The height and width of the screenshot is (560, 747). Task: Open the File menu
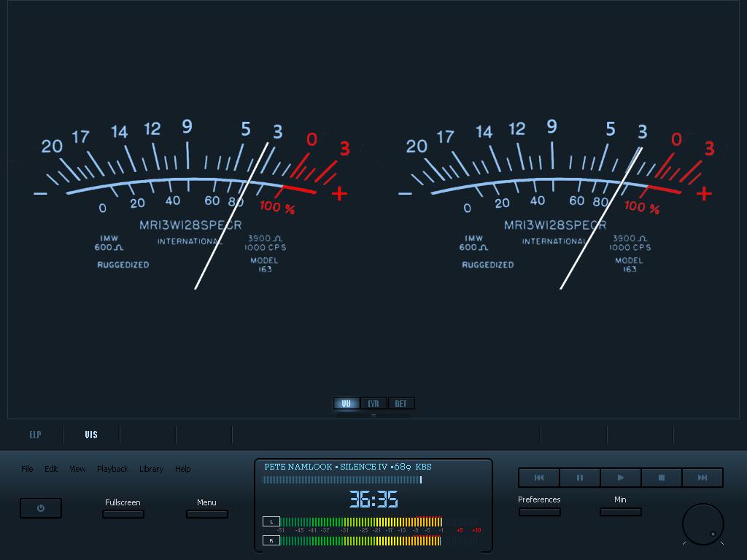[x=27, y=469]
